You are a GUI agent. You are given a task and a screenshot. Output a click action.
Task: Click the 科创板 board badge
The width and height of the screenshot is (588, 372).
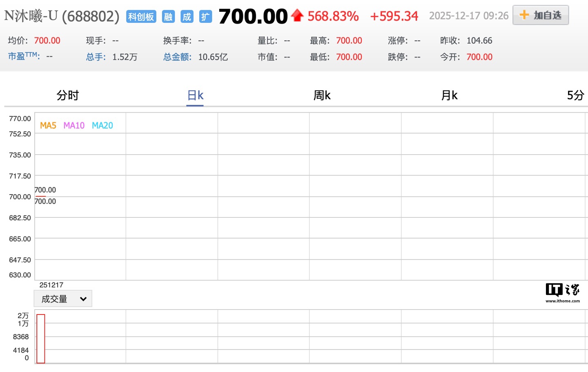[x=140, y=17]
